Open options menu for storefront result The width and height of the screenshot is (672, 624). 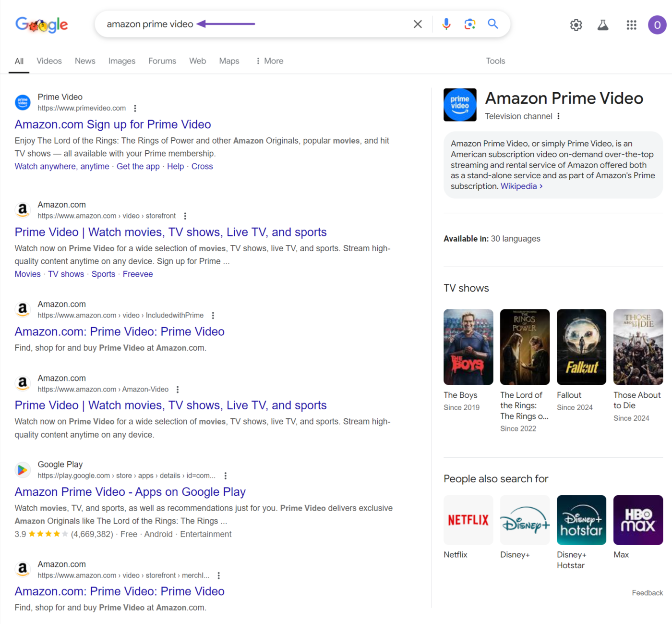tap(185, 216)
